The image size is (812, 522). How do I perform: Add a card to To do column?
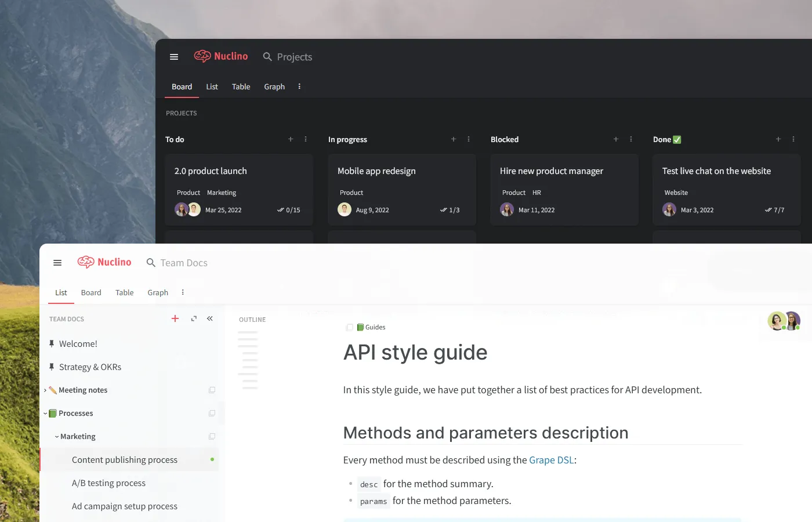point(291,139)
